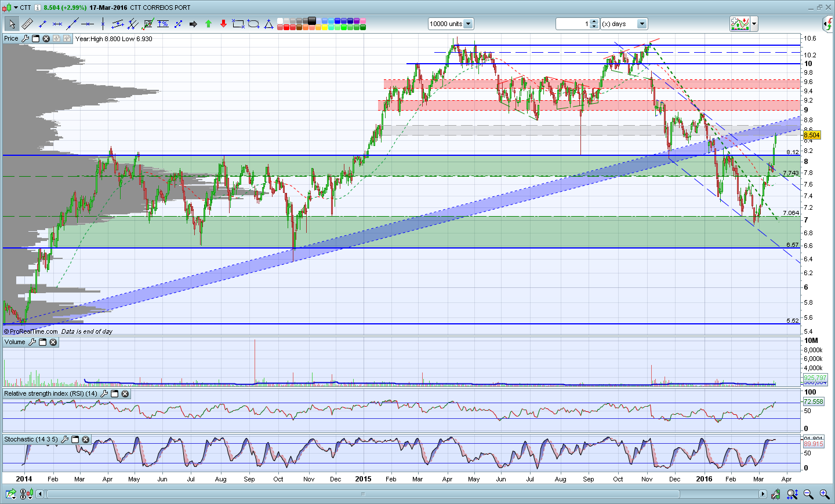Remove the Stochastic indicator panel
The image size is (835, 504).
click(x=85, y=440)
